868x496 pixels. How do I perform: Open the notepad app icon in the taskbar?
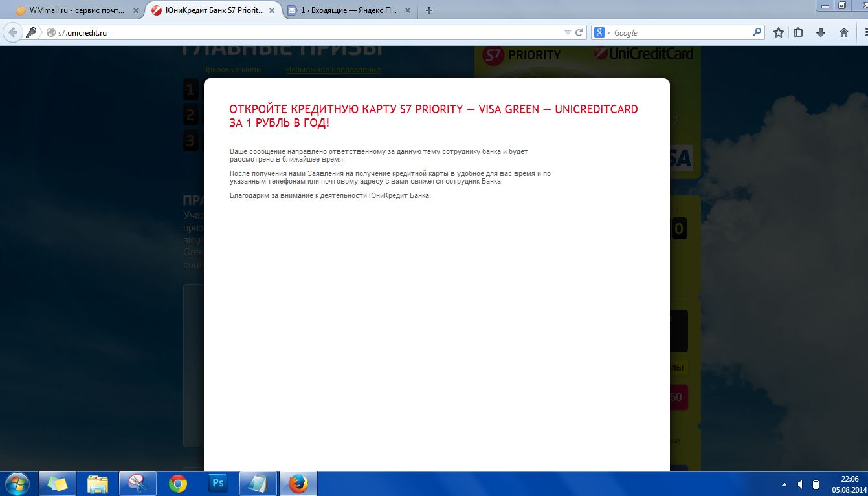tap(258, 484)
